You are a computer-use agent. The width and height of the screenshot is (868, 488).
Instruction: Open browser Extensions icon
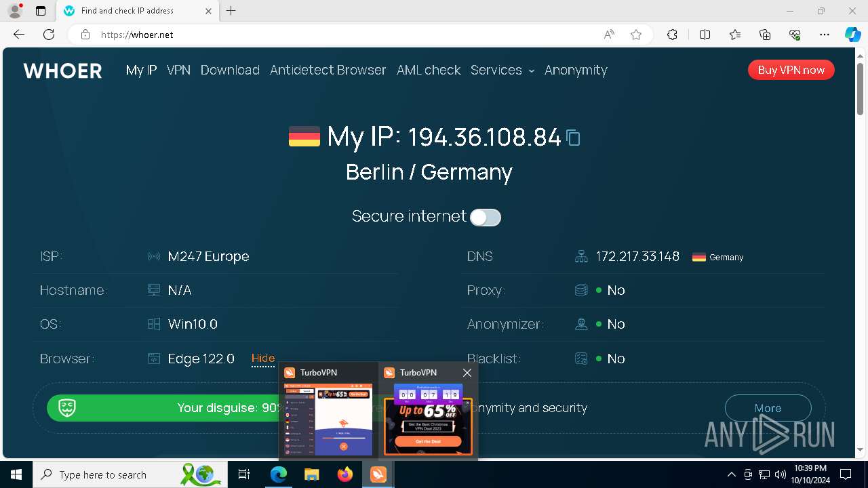coord(672,35)
